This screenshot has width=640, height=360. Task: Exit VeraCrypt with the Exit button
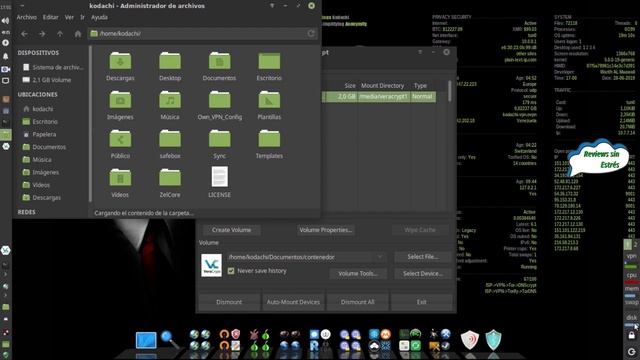pos(422,302)
